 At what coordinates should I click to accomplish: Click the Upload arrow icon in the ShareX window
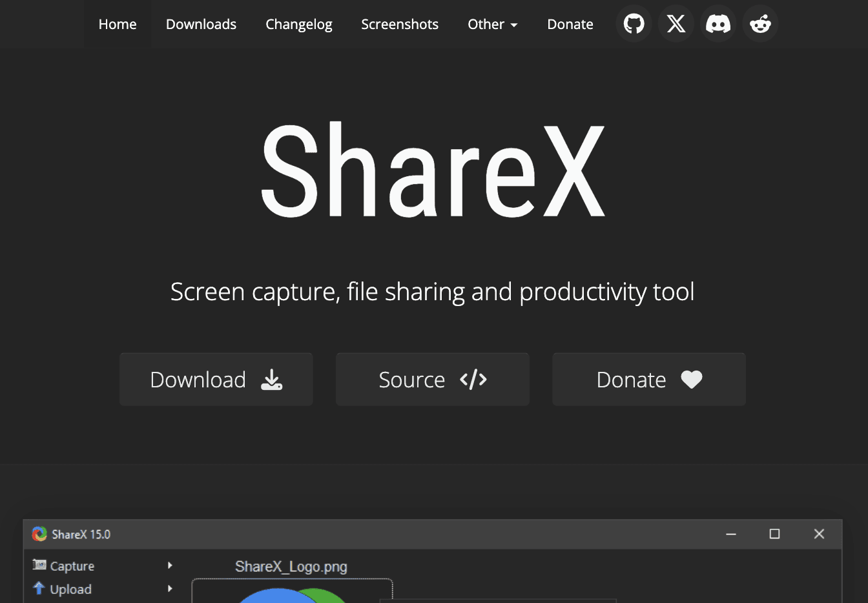pyautogui.click(x=39, y=588)
